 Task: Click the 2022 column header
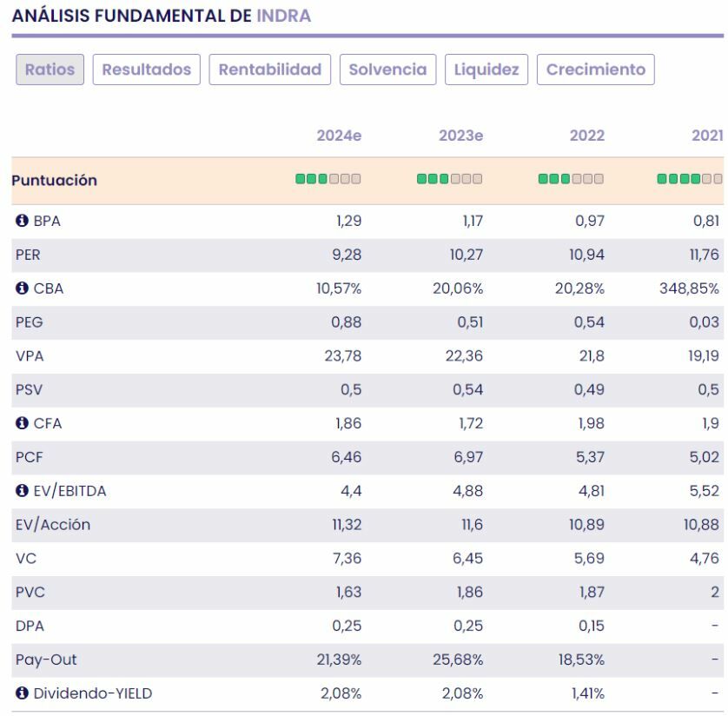(586, 136)
